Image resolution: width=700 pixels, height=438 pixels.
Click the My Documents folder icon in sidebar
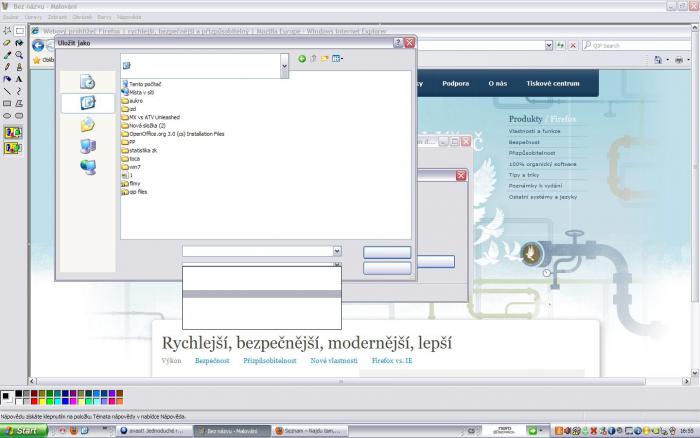(88, 125)
